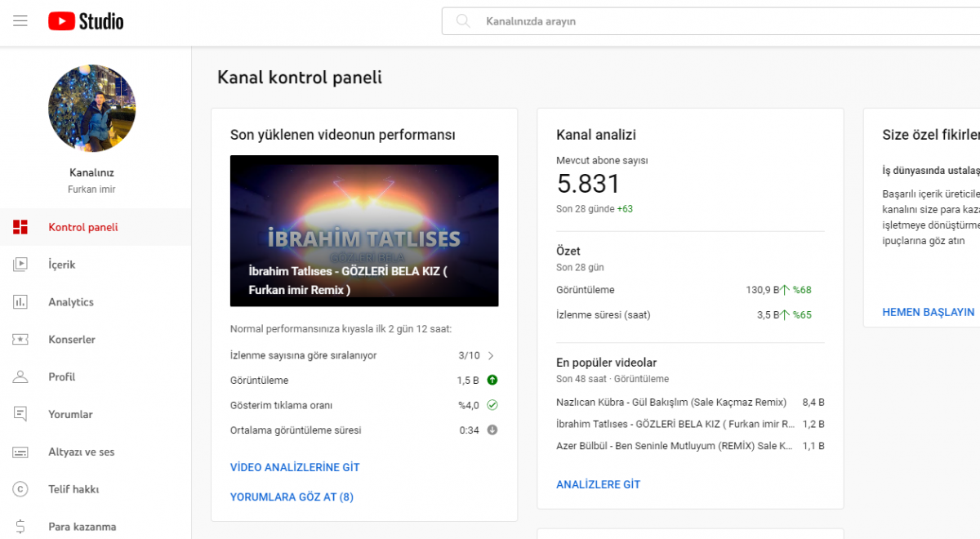The image size is (980, 539).
Task: Click the Gösterim tıklama oranı row
Action: 364,405
